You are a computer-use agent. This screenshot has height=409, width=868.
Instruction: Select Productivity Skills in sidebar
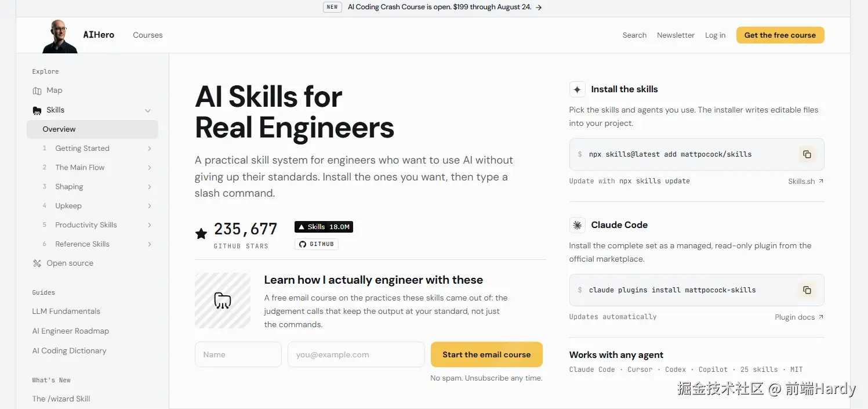(86, 225)
